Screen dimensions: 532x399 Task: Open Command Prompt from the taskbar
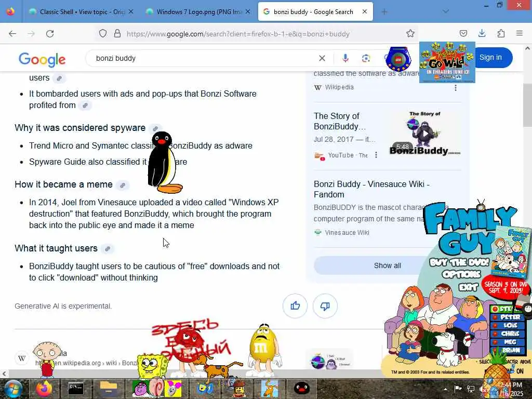tap(76, 389)
